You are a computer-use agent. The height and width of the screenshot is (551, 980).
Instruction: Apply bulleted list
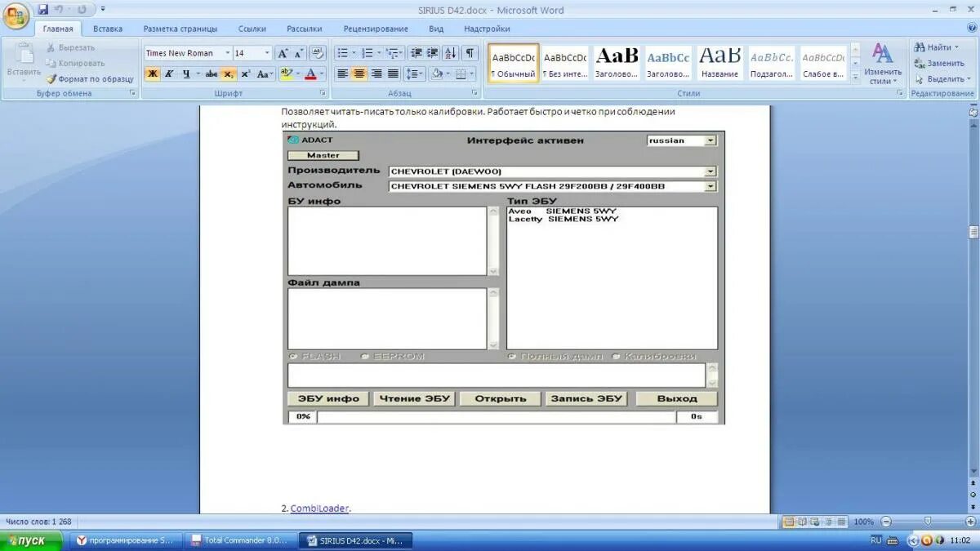tap(342, 53)
